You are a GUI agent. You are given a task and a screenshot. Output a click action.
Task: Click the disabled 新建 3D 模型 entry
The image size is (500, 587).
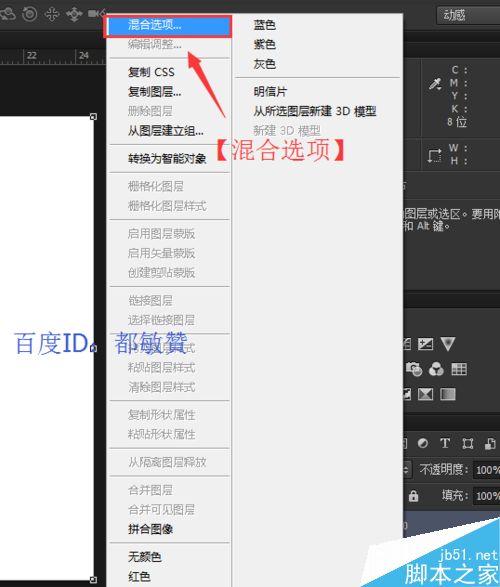pyautogui.click(x=317, y=131)
